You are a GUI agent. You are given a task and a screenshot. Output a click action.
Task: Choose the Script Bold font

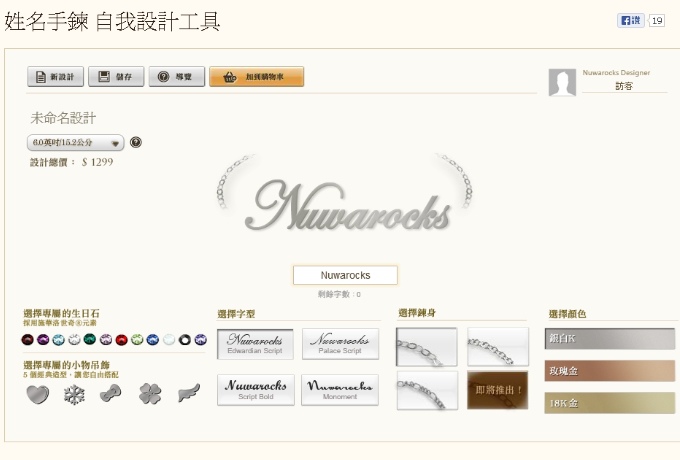click(255, 390)
